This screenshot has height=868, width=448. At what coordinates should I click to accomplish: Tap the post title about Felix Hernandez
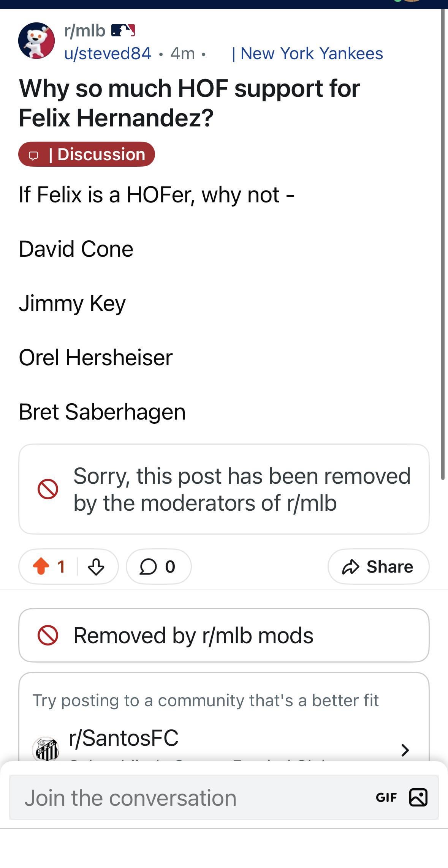[x=190, y=103]
